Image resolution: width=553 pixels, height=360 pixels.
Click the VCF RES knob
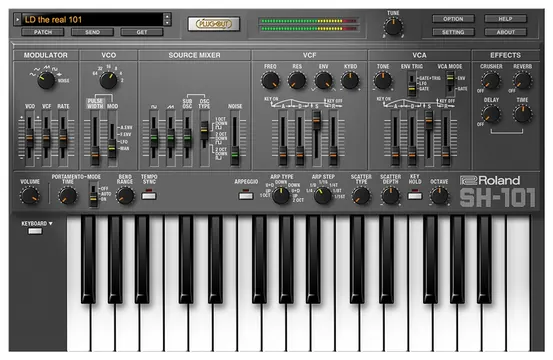point(297,80)
